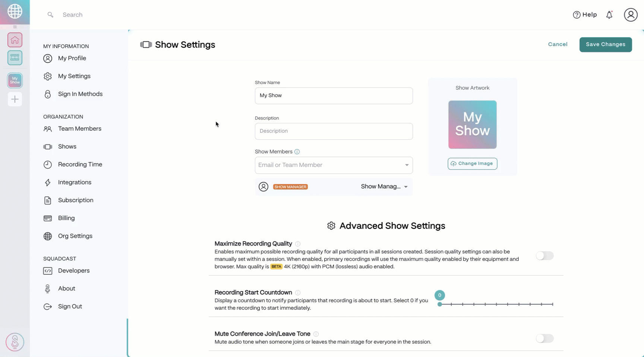Open the Show Manager role dropdown
The width and height of the screenshot is (644, 357).
[384, 187]
